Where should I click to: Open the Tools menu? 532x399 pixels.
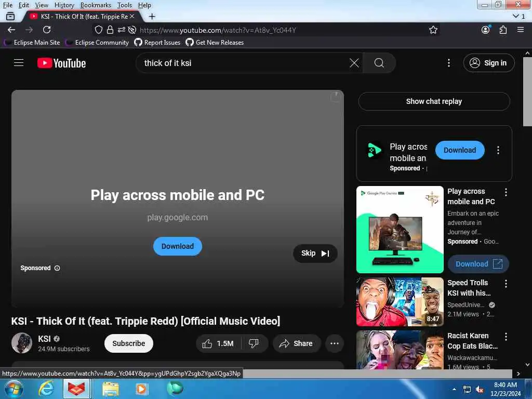[125, 5]
